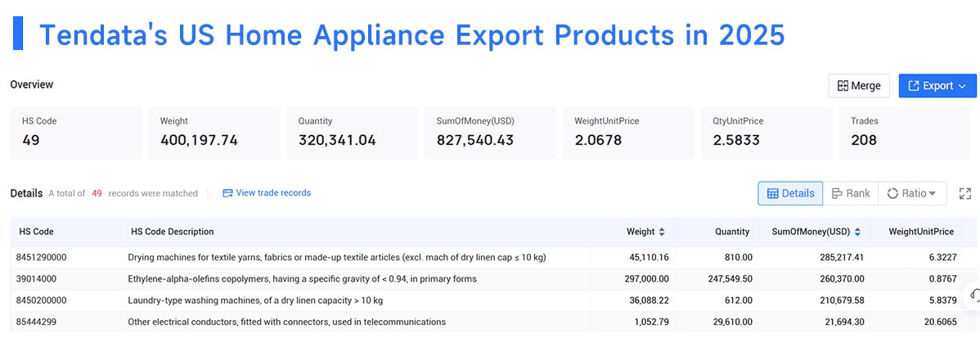Image resolution: width=980 pixels, height=343 pixels.
Task: Open View trade records link
Action: (267, 192)
